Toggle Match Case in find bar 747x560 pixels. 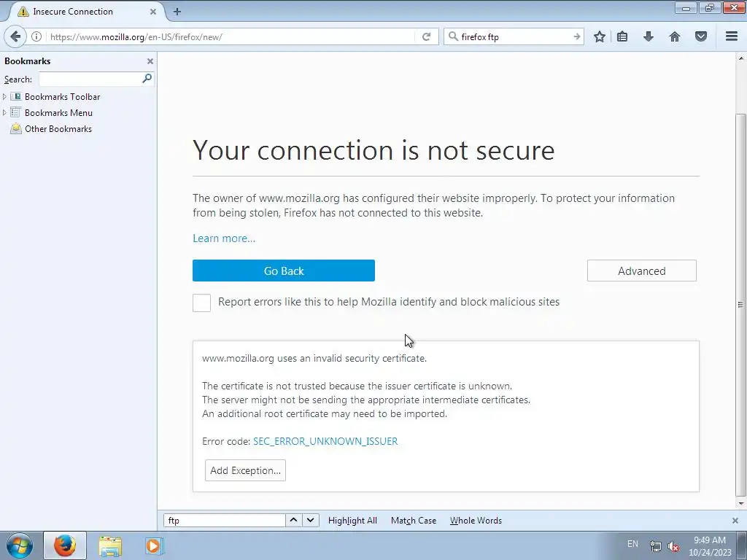click(414, 521)
